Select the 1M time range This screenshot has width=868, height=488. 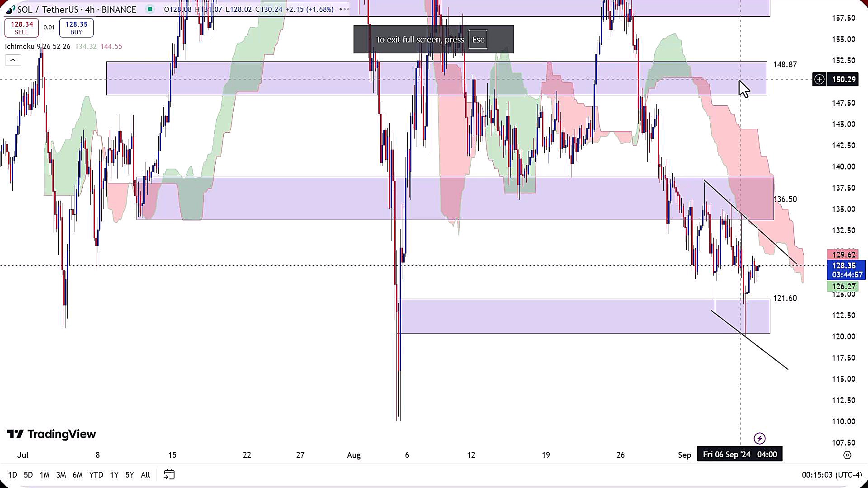[44, 475]
